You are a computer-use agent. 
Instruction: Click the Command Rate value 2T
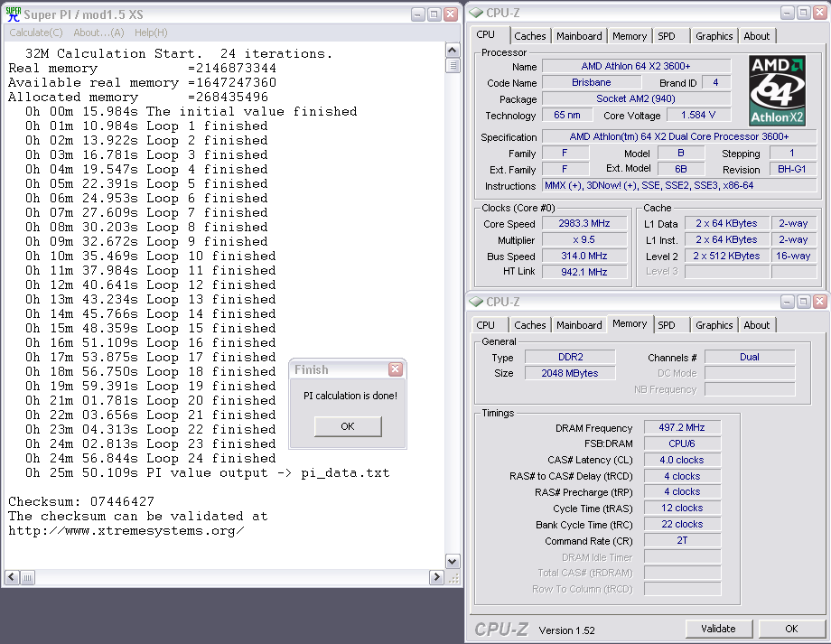682,541
